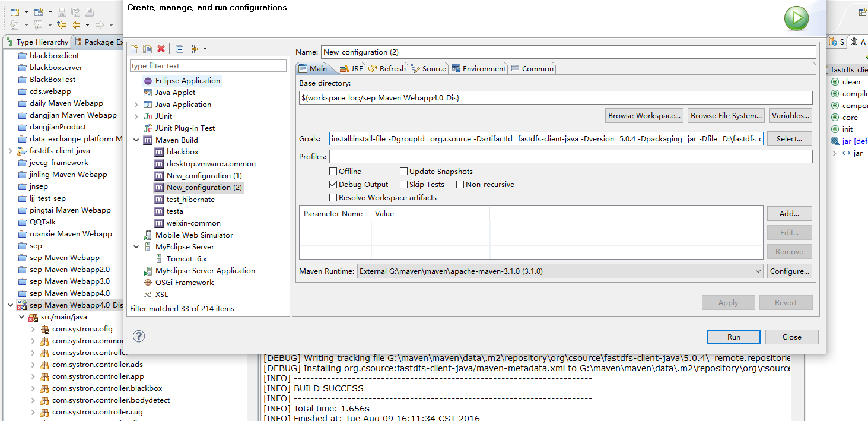Click the Next Annotation toolbar icon
This screenshot has width=868, height=421.
click(15, 25)
